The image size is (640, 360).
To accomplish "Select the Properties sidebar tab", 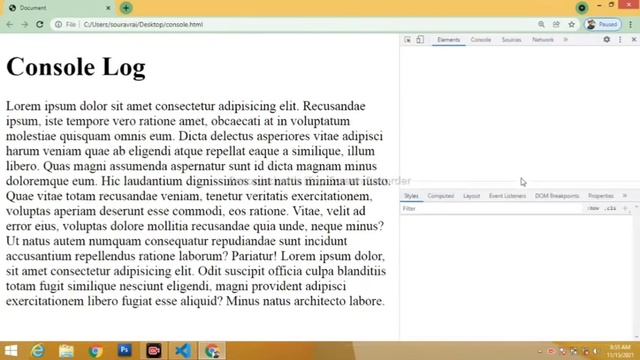I will pos(601,196).
